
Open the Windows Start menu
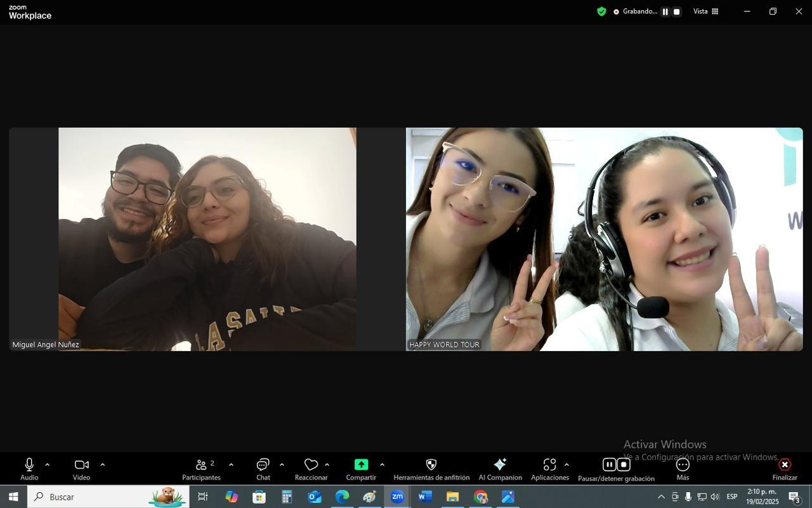pyautogui.click(x=13, y=497)
